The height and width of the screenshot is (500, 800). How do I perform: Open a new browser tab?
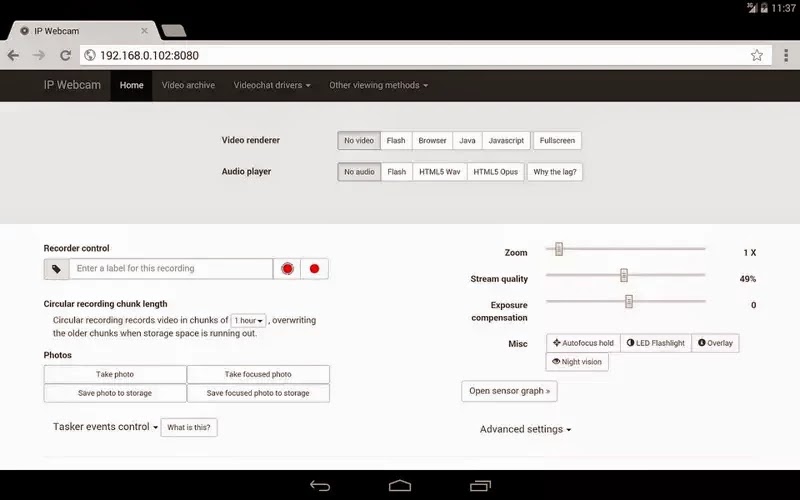coord(173,31)
